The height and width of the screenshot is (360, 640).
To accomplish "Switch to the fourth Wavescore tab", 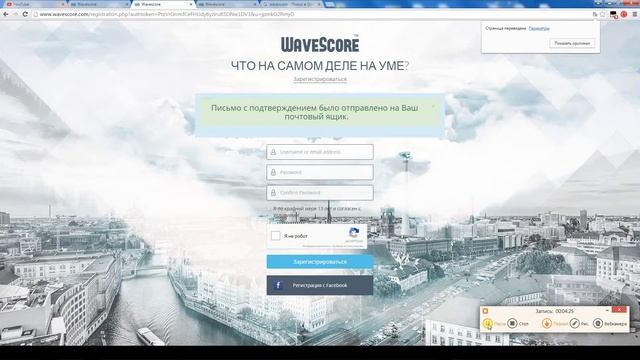I will tap(227, 4).
